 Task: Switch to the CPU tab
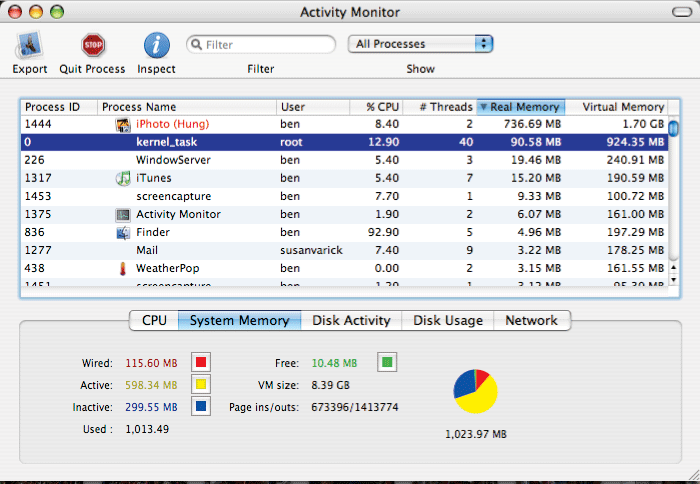(x=154, y=321)
